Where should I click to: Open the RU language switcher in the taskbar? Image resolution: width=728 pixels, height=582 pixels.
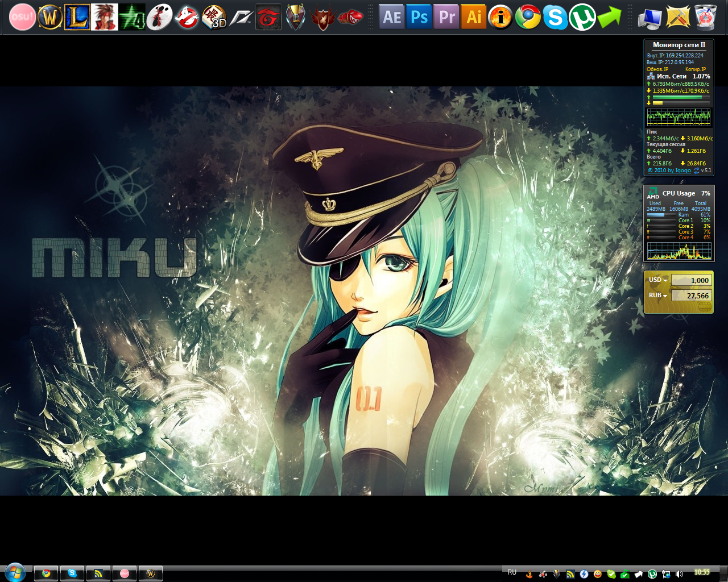[x=512, y=572]
